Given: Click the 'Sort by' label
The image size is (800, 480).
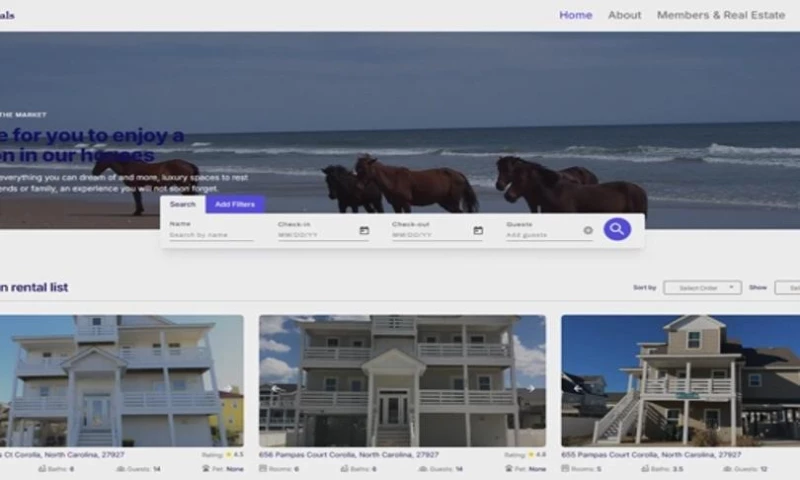Looking at the screenshot, I should (644, 288).
